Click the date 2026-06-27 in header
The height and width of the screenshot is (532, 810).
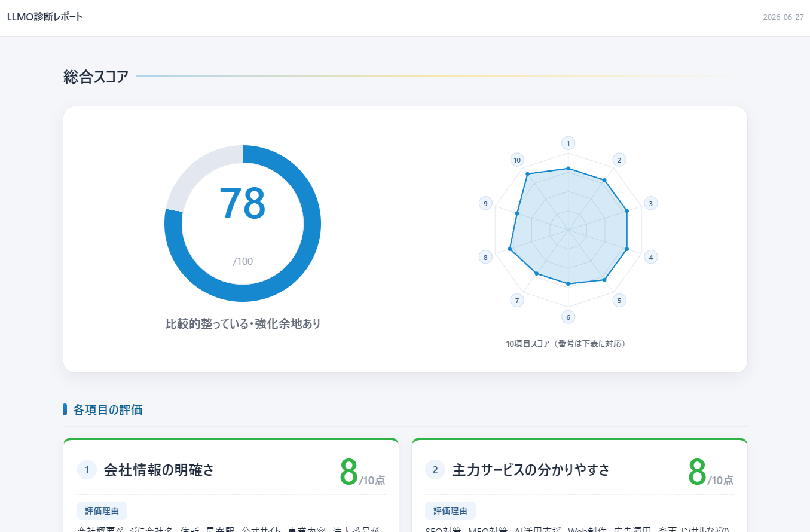(783, 17)
